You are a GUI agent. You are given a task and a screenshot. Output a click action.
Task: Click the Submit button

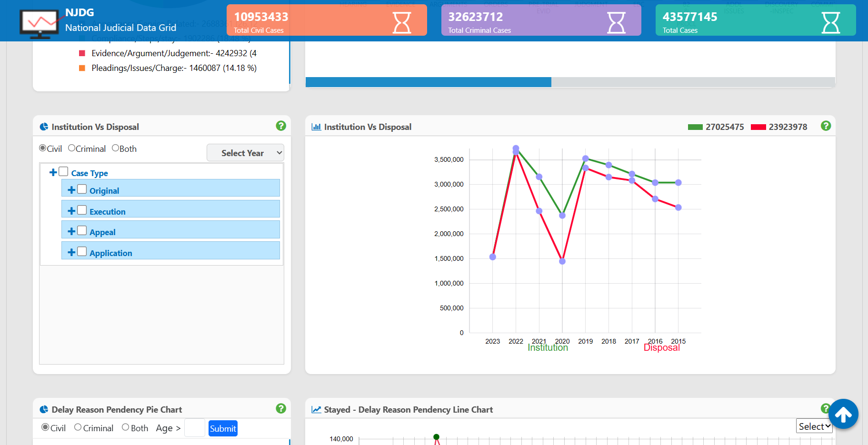pos(223,428)
